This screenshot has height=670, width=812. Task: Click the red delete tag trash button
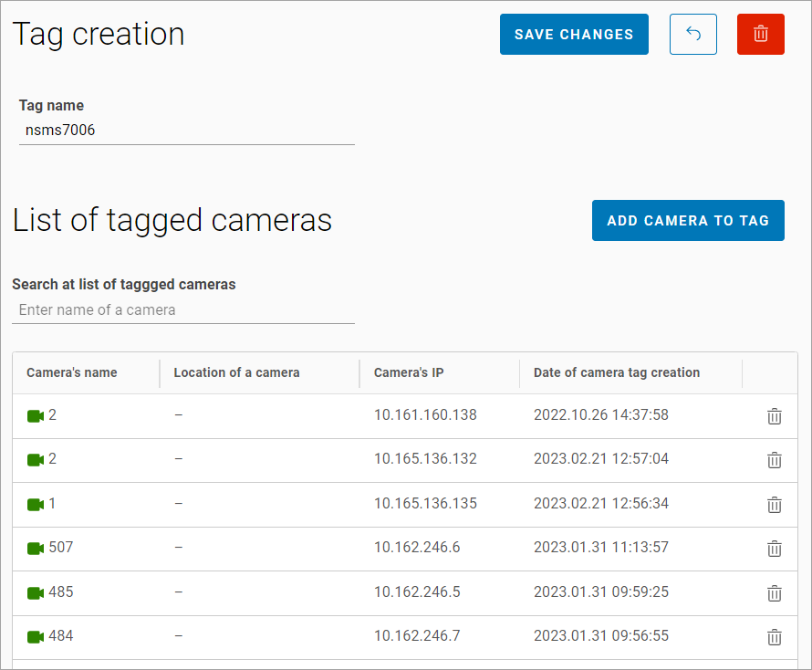pyautogui.click(x=760, y=35)
